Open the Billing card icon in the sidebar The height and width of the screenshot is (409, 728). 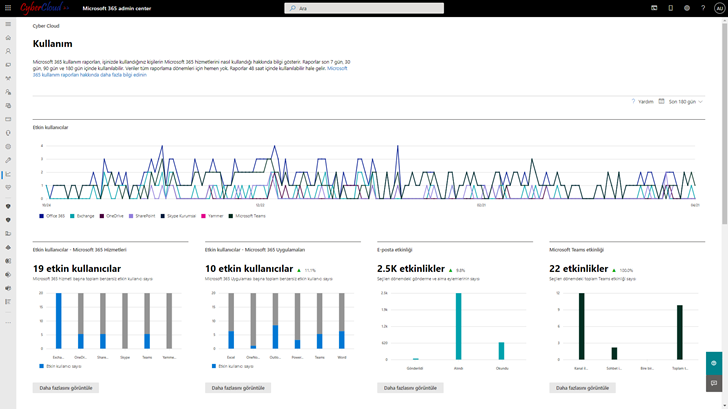pyautogui.click(x=8, y=119)
